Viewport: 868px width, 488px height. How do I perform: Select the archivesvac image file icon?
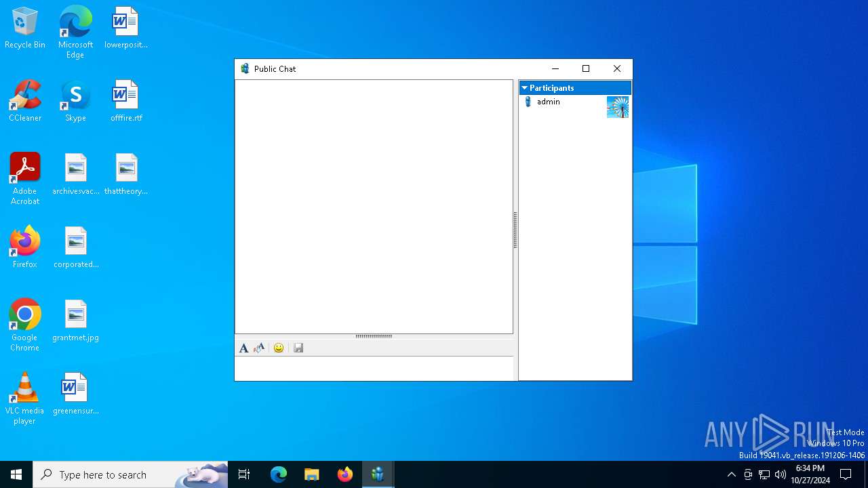(x=75, y=175)
